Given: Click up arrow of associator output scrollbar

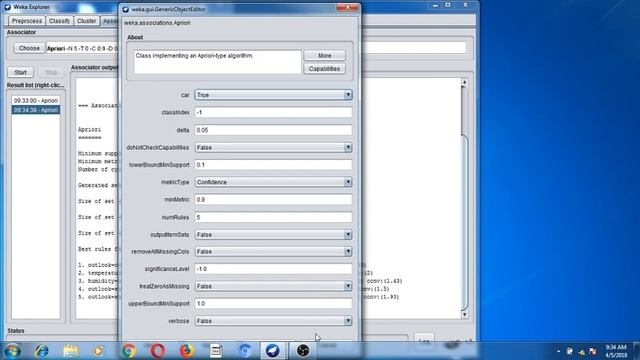Looking at the screenshot, I should click(x=464, y=83).
